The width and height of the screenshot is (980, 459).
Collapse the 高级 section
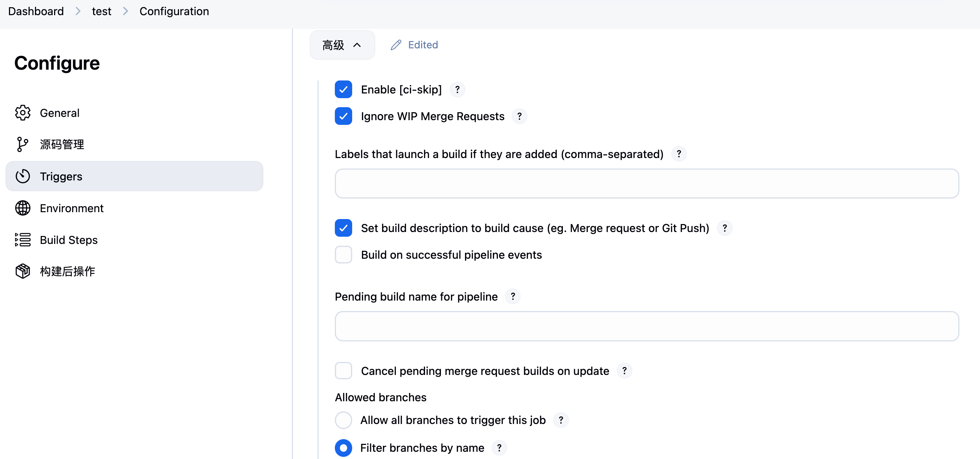(x=342, y=44)
